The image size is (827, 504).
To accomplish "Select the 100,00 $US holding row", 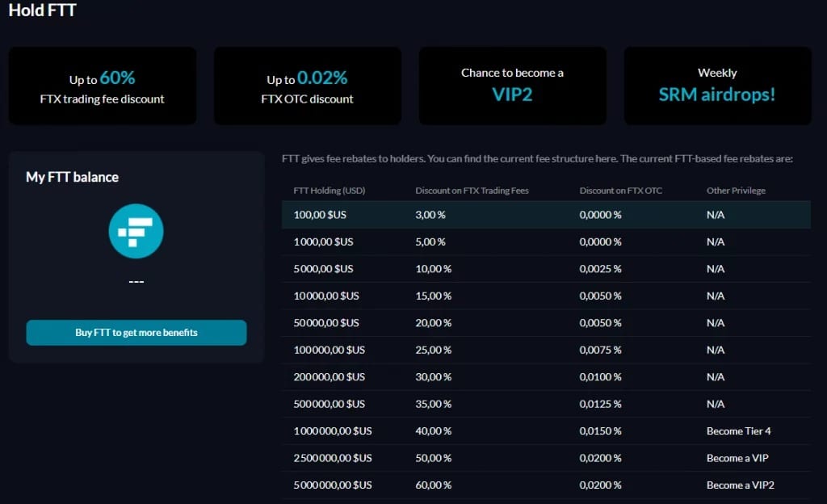I will 546,215.
